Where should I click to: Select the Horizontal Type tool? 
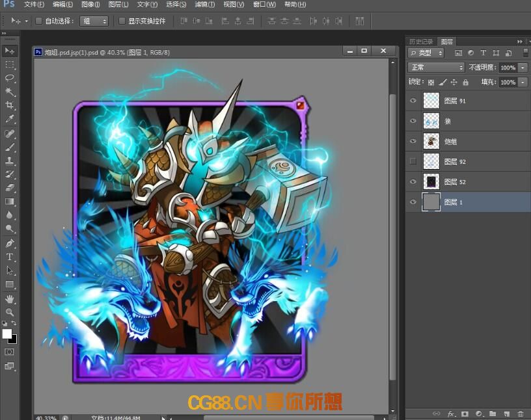coord(10,257)
